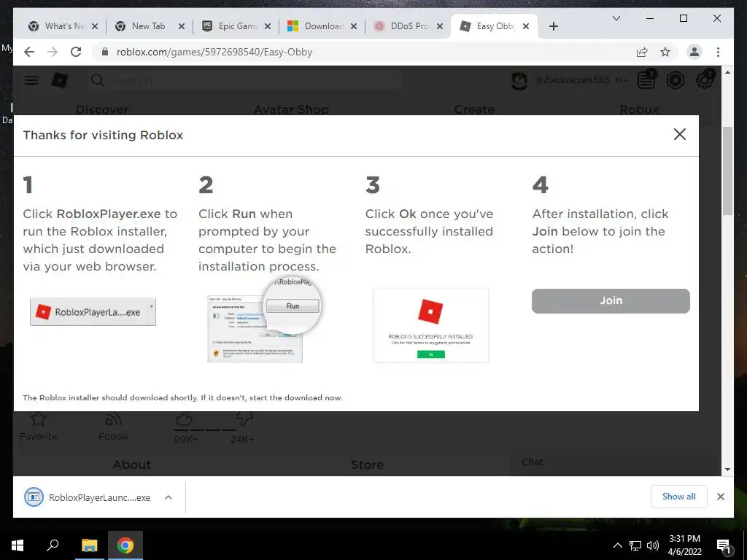Open the Windows Start menu
This screenshot has height=560, width=747.
[18, 545]
